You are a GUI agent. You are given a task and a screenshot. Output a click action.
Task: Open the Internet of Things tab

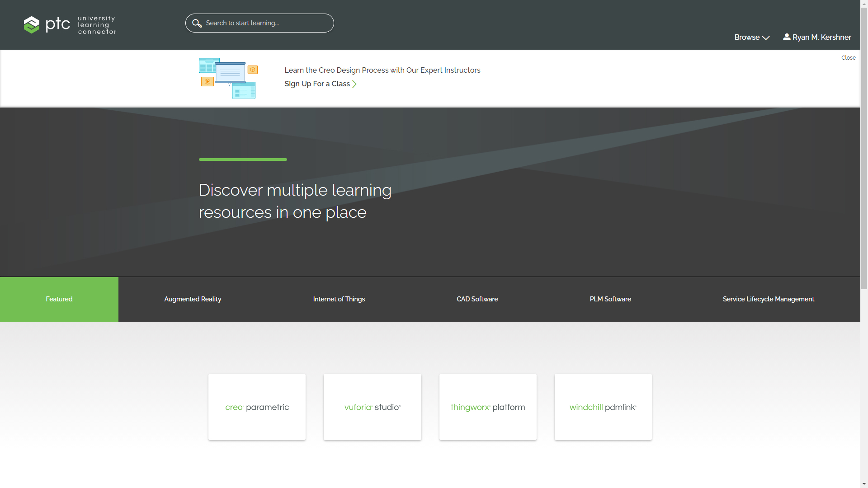point(339,299)
